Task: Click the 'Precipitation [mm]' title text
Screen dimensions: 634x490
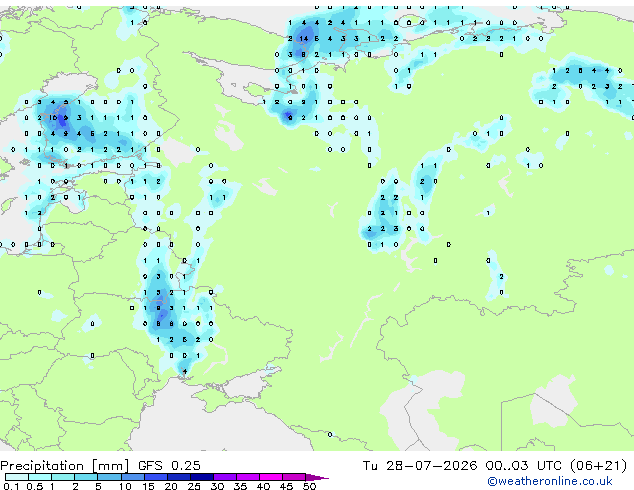Action: (x=65, y=466)
